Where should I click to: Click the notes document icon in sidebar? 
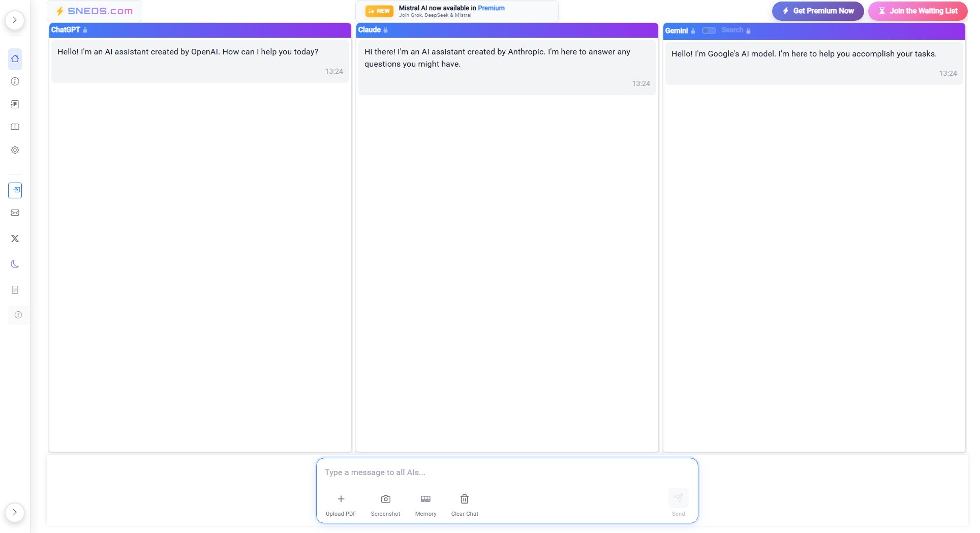(15, 104)
